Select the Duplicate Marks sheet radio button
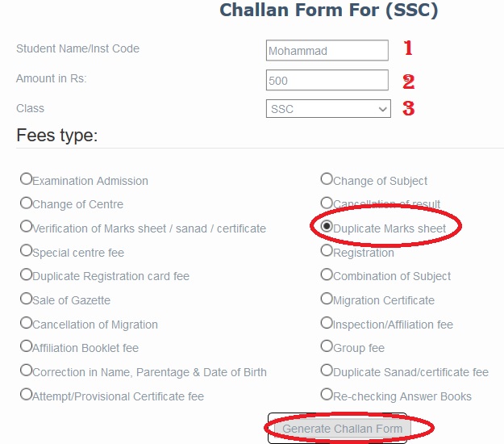Screen dimensions: 504x444 click(x=327, y=227)
